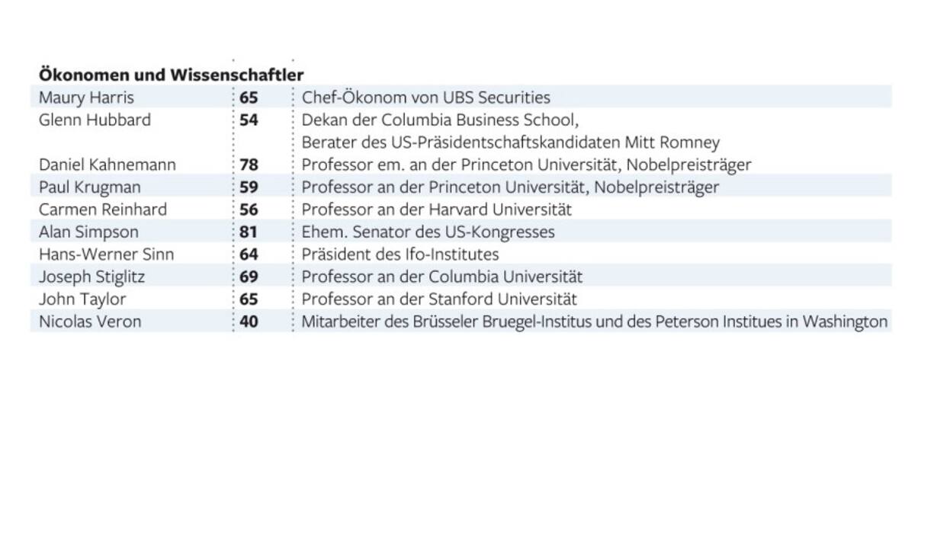Screen dimensions: 934x560
Task: Select the Carmen Reinhard name cell
Action: 103,210
